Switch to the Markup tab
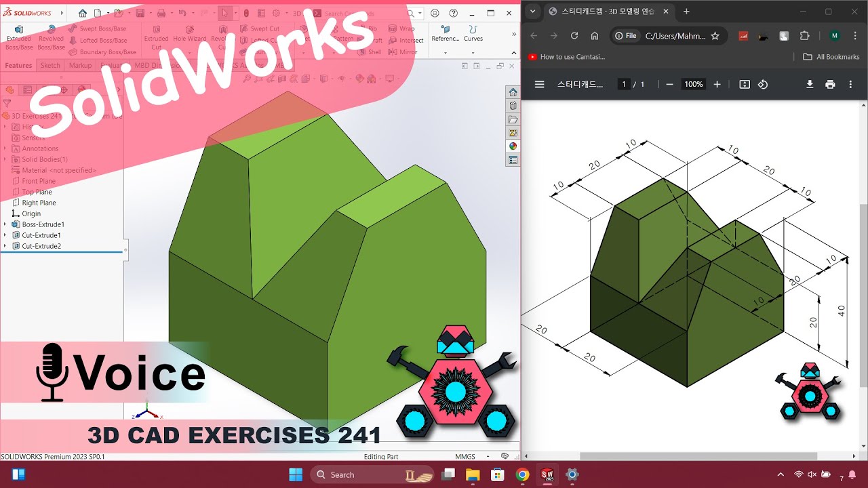868x488 pixels. point(80,66)
